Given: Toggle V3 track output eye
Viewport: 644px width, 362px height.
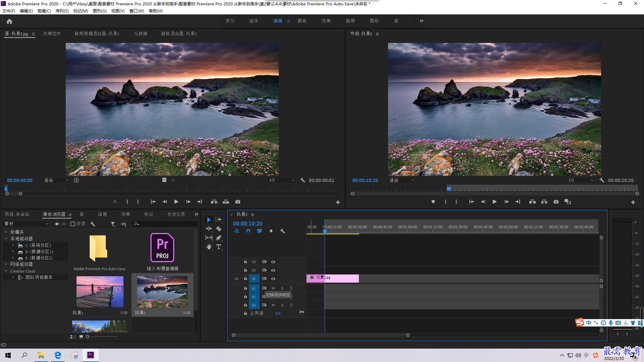Looking at the screenshot, I should coord(273,262).
